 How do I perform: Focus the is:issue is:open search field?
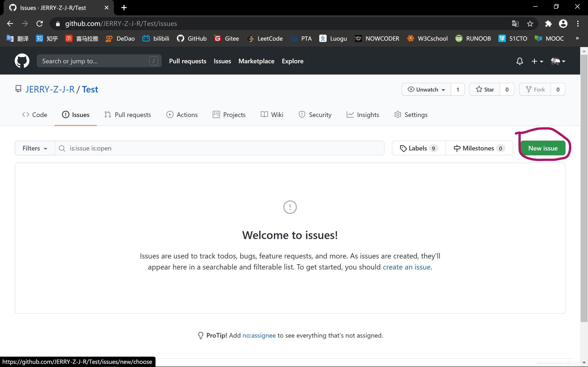[219, 148]
